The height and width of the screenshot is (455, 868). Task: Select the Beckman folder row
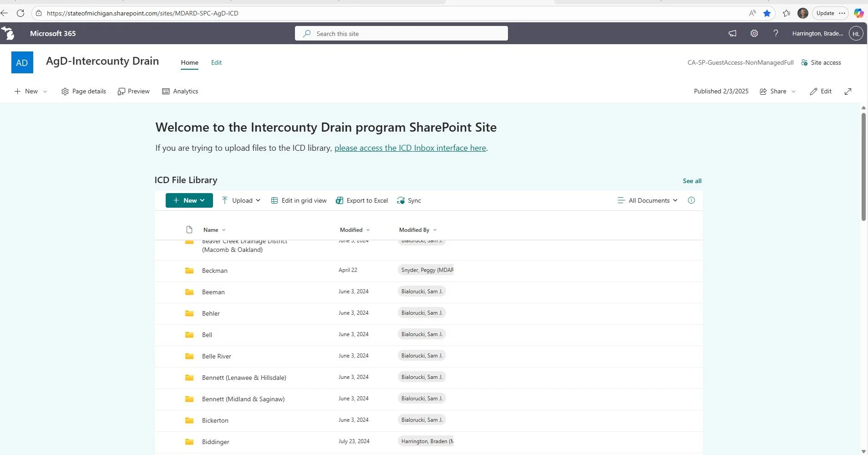(214, 270)
